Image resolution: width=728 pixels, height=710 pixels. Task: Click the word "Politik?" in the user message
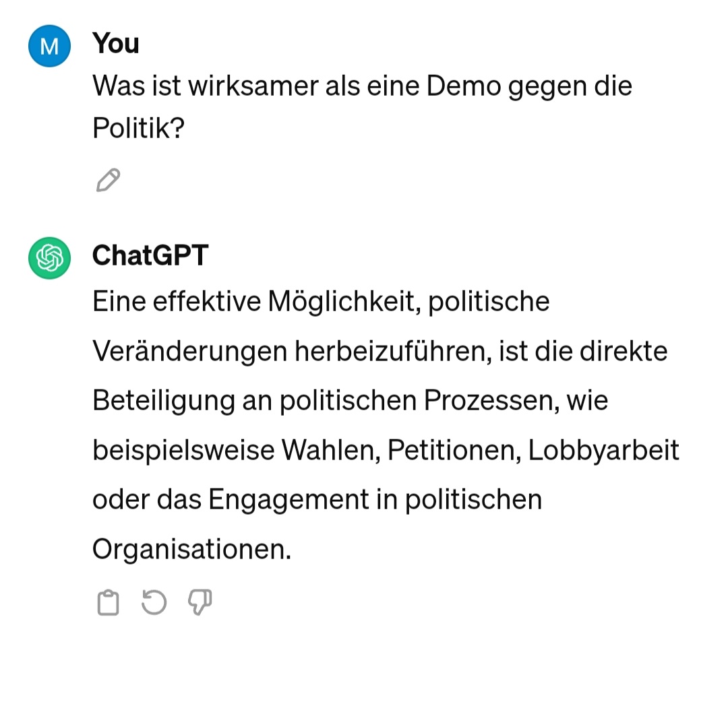pyautogui.click(x=138, y=127)
